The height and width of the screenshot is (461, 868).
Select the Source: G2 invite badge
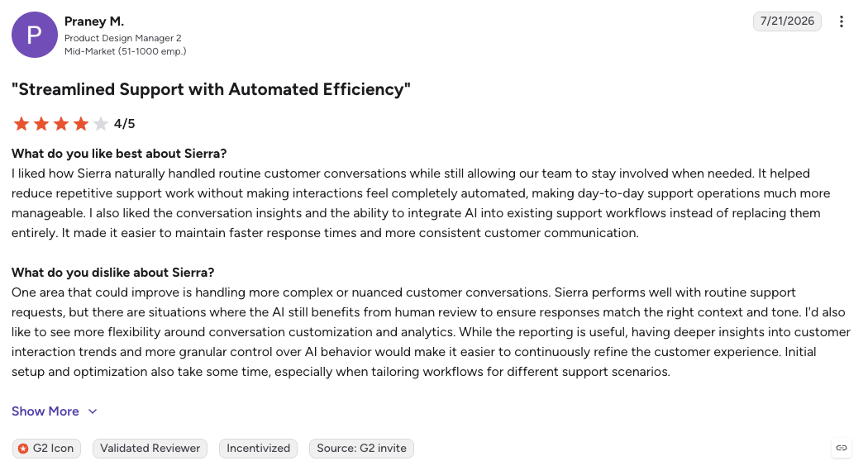pyautogui.click(x=361, y=449)
